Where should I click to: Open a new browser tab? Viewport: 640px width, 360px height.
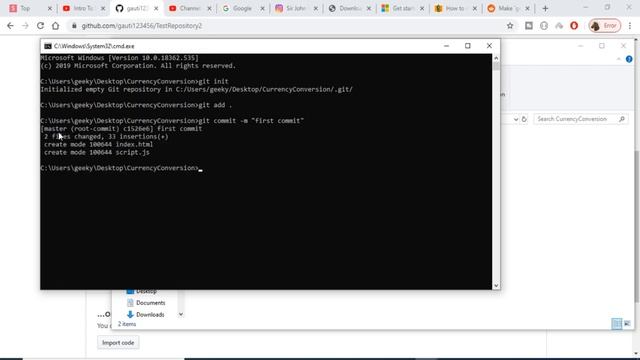(545, 8)
